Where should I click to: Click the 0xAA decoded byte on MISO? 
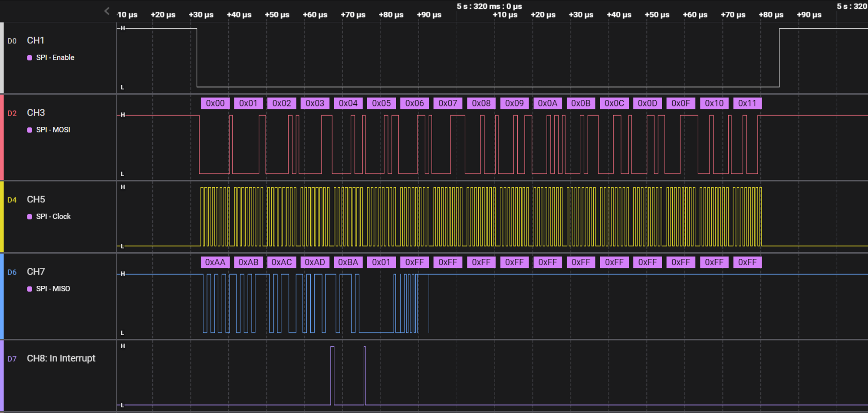[x=215, y=262]
